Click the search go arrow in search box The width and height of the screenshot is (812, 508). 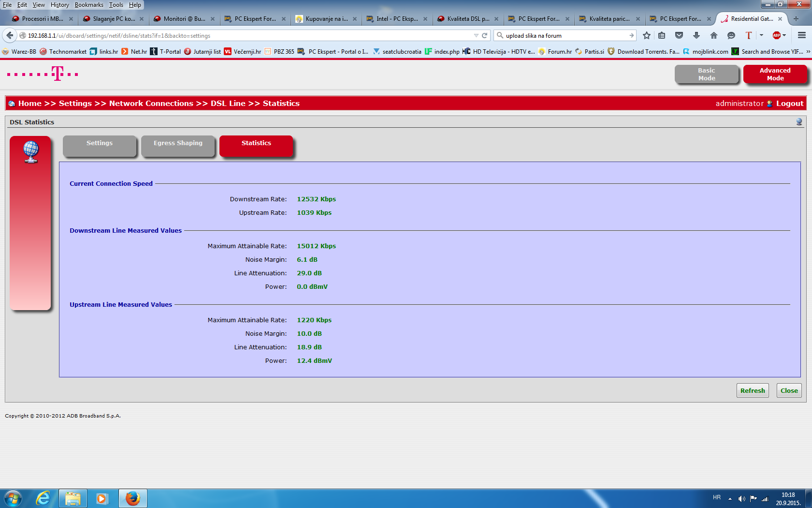pos(631,35)
